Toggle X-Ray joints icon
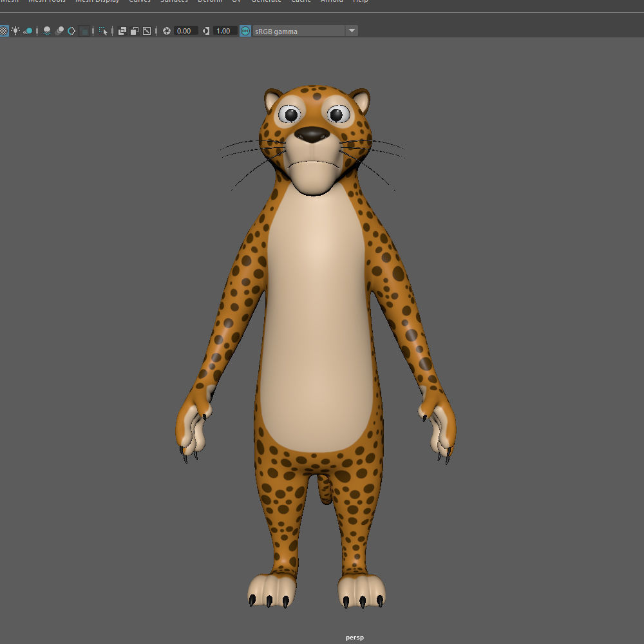Image resolution: width=644 pixels, height=644 pixels. (x=147, y=31)
